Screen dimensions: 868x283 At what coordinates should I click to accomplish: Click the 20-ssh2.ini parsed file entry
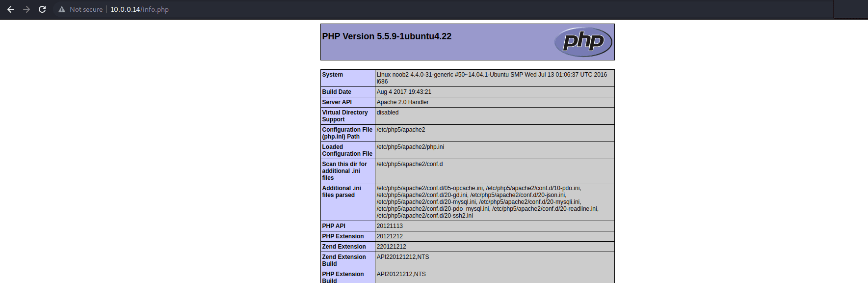point(425,216)
